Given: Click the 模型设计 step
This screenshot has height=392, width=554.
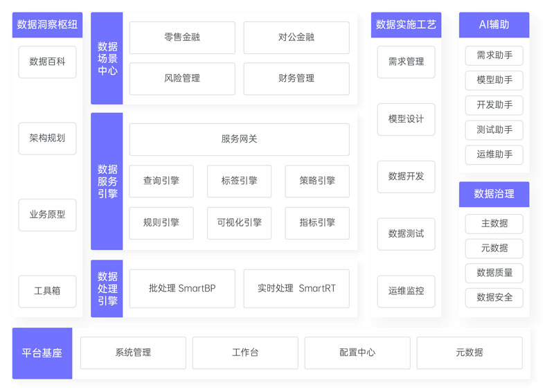Looking at the screenshot, I should point(406,119).
